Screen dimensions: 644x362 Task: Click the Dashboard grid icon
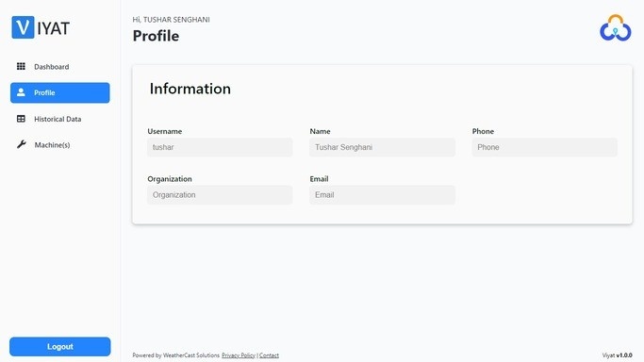coord(21,67)
